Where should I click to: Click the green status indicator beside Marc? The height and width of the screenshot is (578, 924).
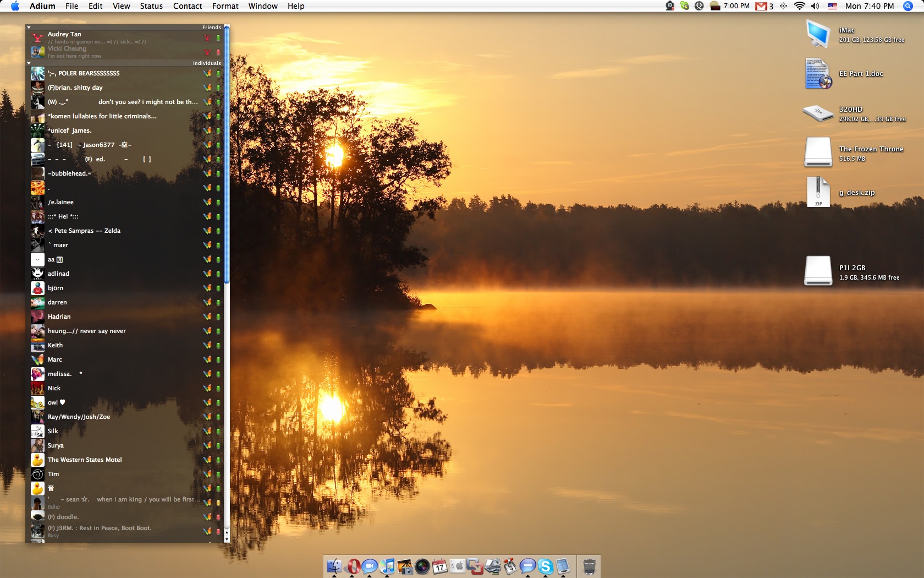[x=218, y=359]
